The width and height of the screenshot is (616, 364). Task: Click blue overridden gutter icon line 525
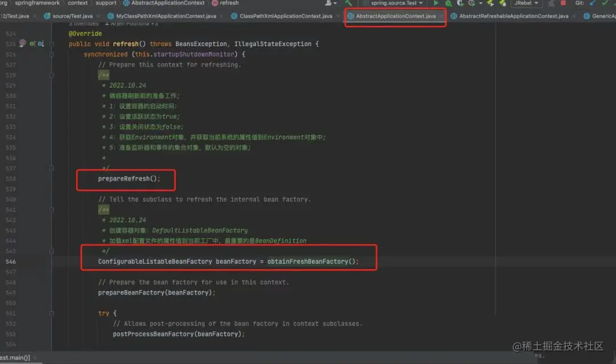(41, 44)
